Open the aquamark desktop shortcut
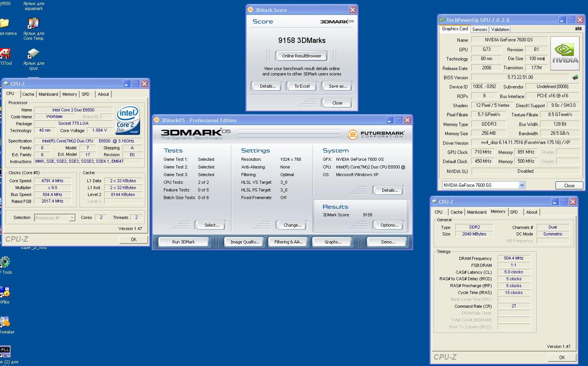The width and height of the screenshot is (588, 366). click(x=33, y=5)
